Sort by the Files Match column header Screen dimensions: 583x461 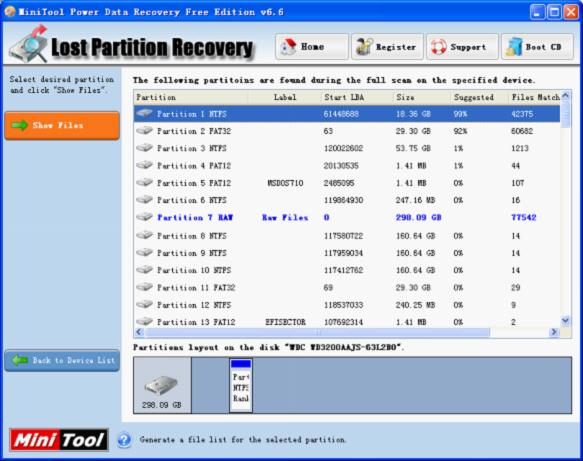click(x=534, y=97)
